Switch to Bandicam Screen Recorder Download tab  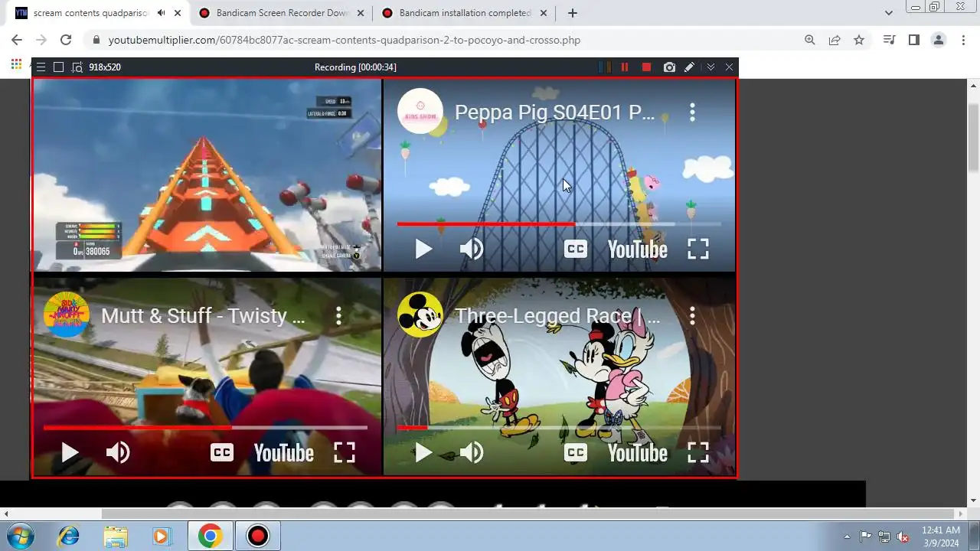coord(282,13)
